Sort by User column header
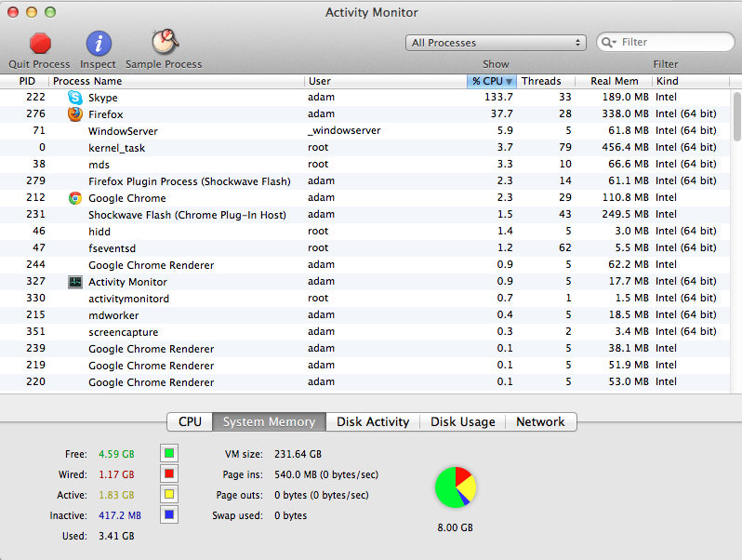742x560 pixels. click(385, 81)
